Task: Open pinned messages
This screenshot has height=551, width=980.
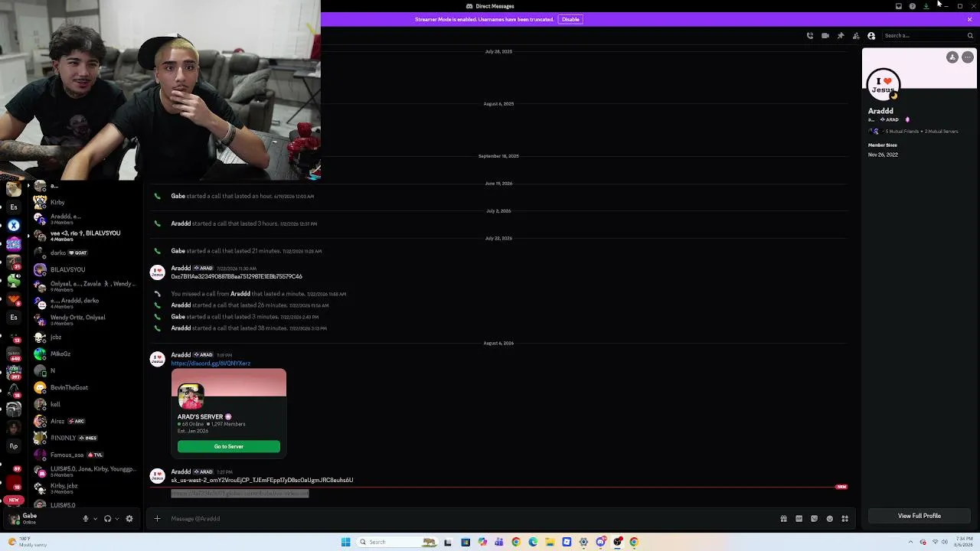Action: pyautogui.click(x=841, y=35)
